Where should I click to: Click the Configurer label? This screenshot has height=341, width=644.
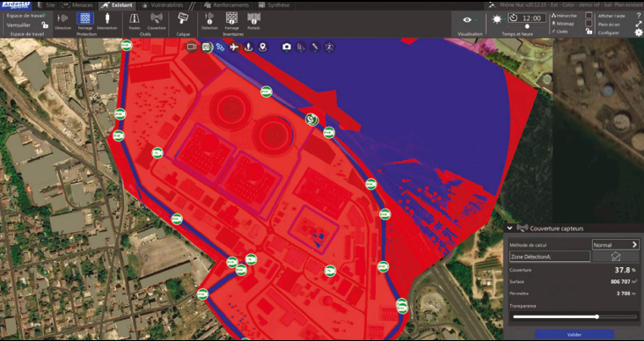tap(609, 33)
